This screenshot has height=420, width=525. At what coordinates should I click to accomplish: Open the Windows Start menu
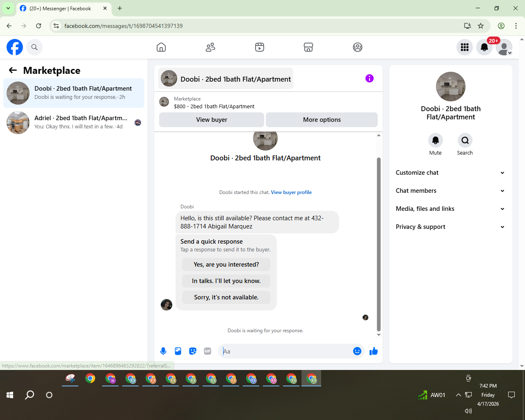10,395
